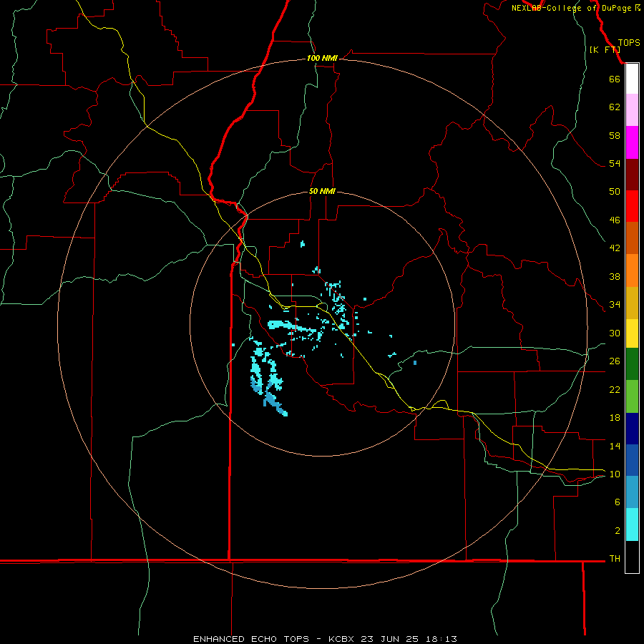Image resolution: width=644 pixels, height=644 pixels.
Task: Click the navy 14-18 kft legend swatch
Action: 632,429
